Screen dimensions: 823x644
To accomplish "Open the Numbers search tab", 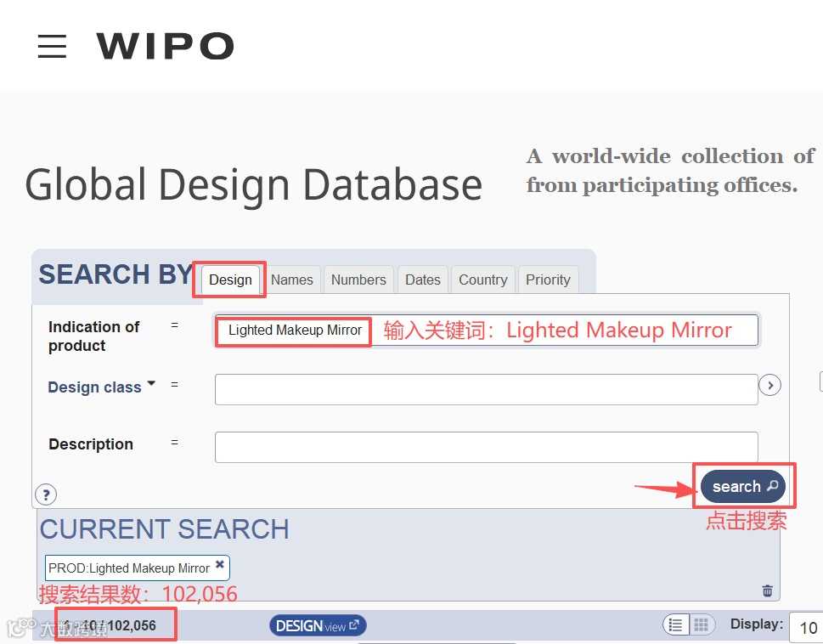I will click(x=358, y=280).
